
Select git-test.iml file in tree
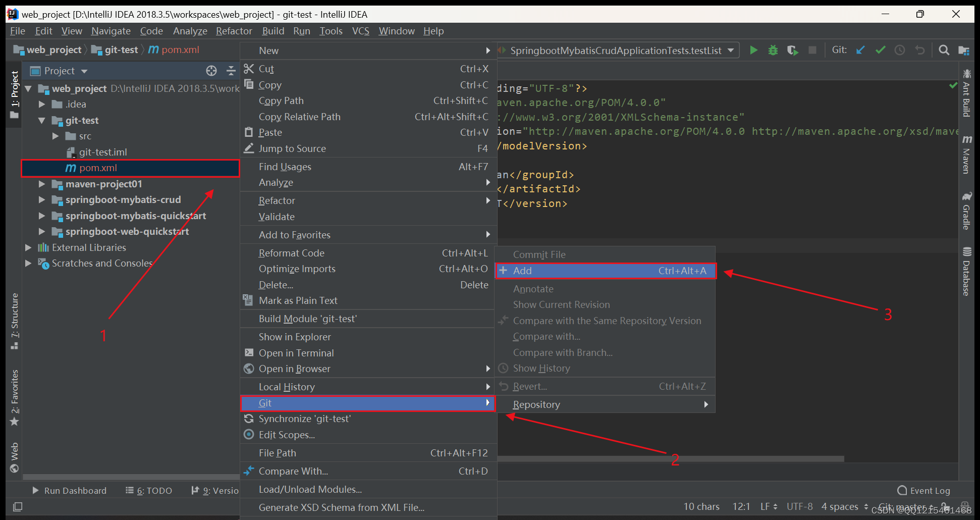tap(103, 152)
